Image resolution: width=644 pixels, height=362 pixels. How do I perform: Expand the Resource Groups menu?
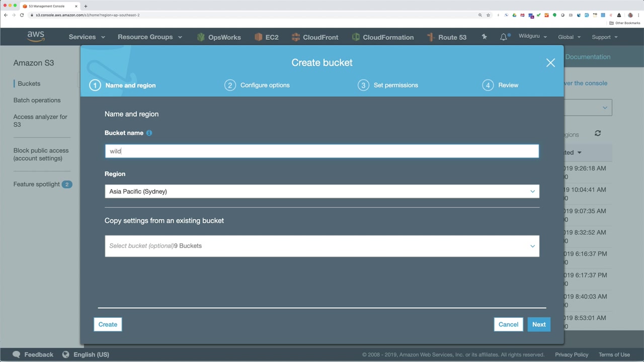pyautogui.click(x=150, y=37)
